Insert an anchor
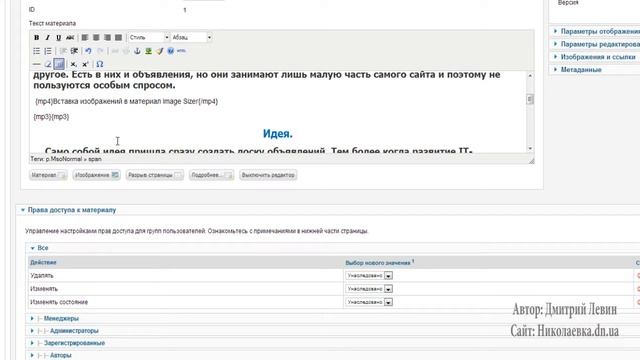Screen dimensions: 640x360 coord(137,51)
